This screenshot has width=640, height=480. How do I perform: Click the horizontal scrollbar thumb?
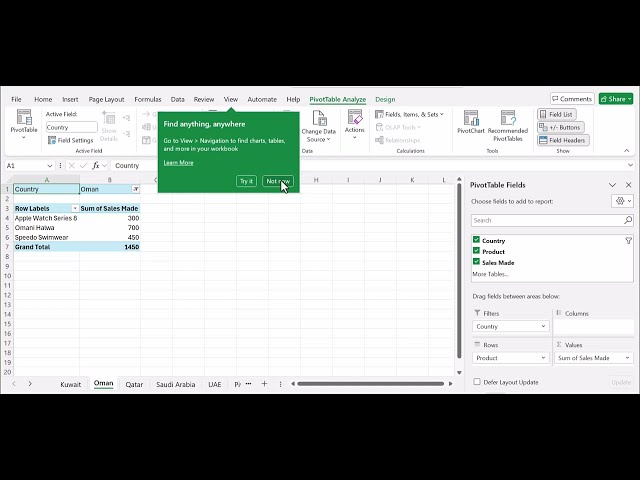click(370, 384)
